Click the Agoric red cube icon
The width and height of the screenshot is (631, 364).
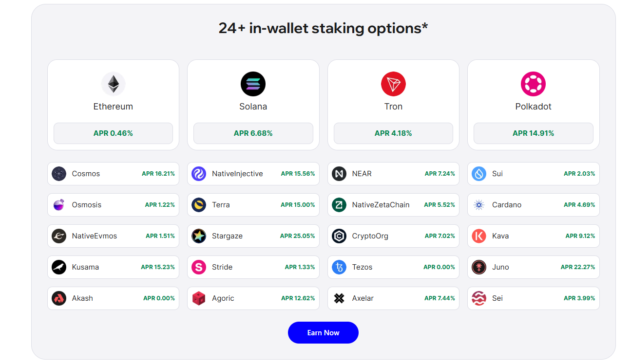pyautogui.click(x=199, y=298)
